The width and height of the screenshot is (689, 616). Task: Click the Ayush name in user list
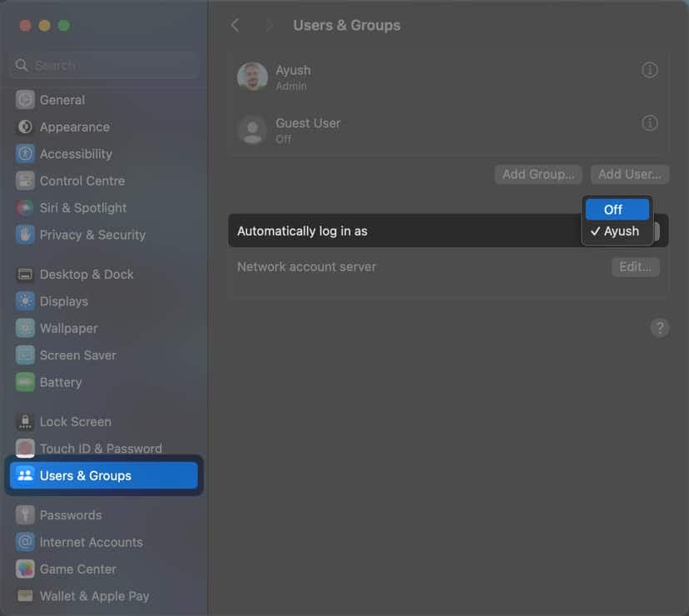293,71
